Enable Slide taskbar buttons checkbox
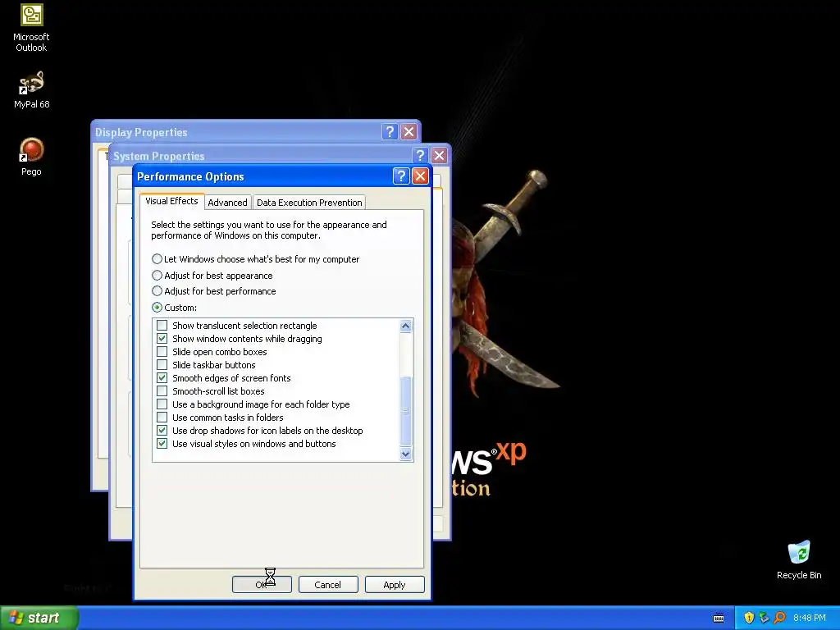 (x=162, y=365)
